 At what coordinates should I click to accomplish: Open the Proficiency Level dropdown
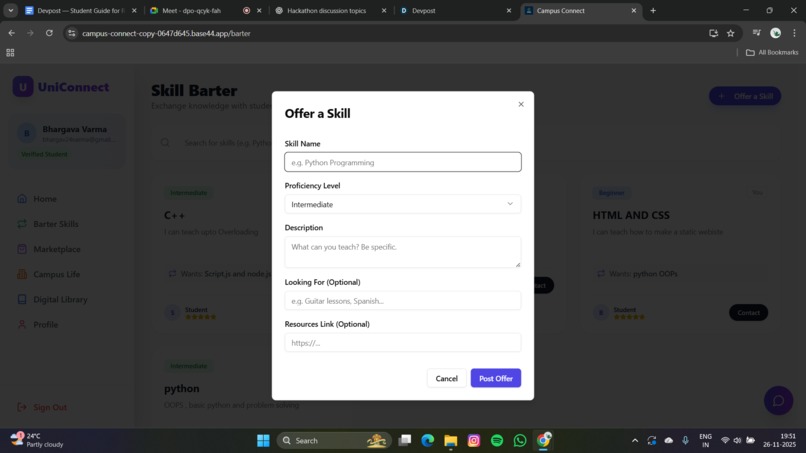[x=402, y=204]
